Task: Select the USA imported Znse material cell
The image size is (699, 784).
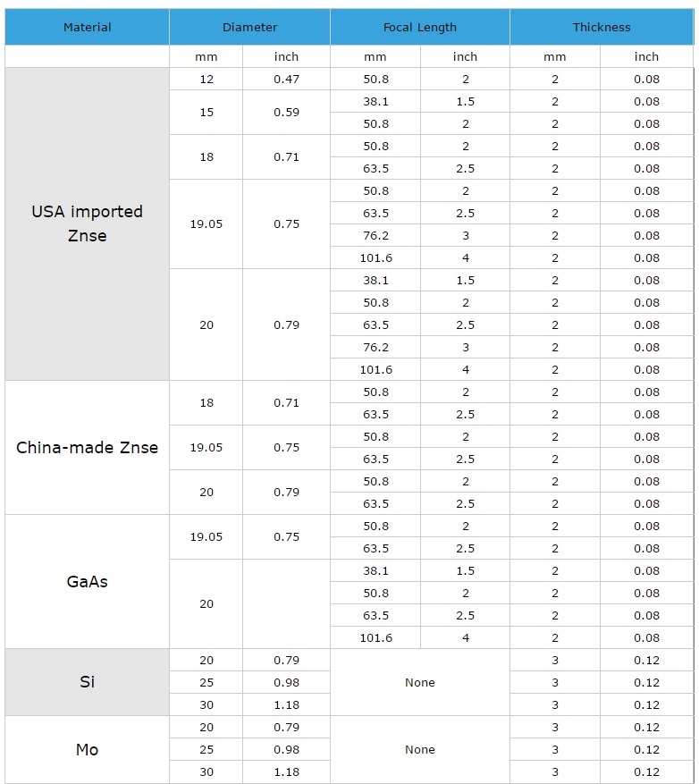Action: tap(88, 223)
